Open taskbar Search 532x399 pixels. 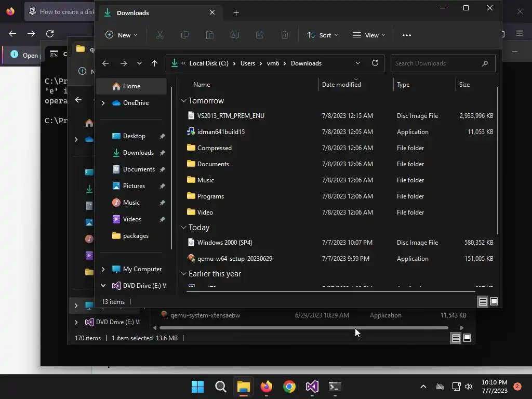[x=220, y=387]
